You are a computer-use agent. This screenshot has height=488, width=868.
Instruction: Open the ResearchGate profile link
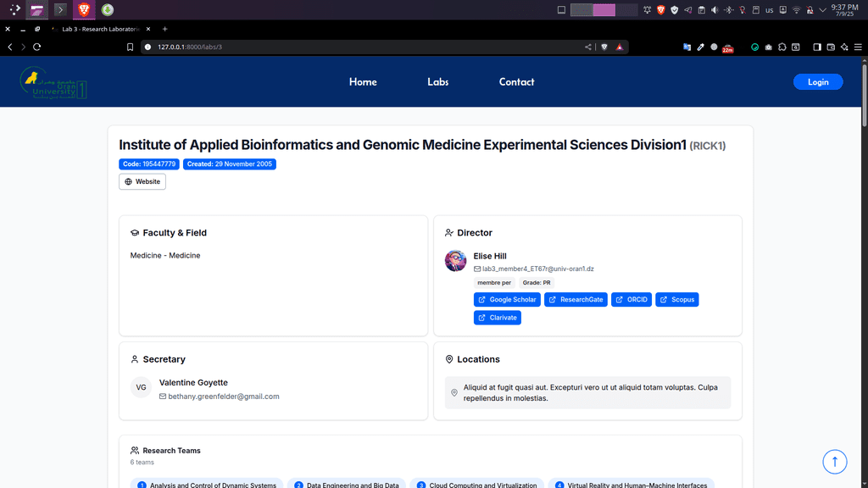click(576, 300)
